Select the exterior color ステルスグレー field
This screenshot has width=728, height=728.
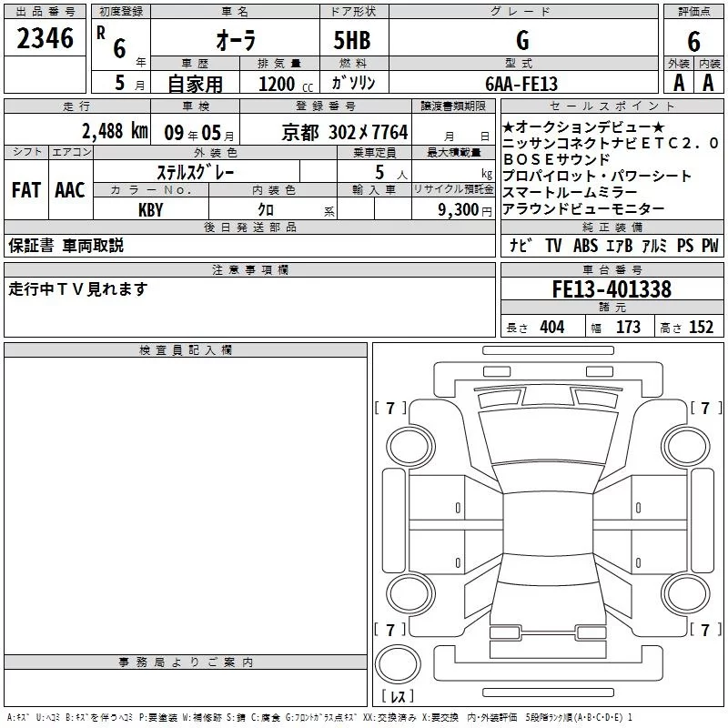coord(196,173)
